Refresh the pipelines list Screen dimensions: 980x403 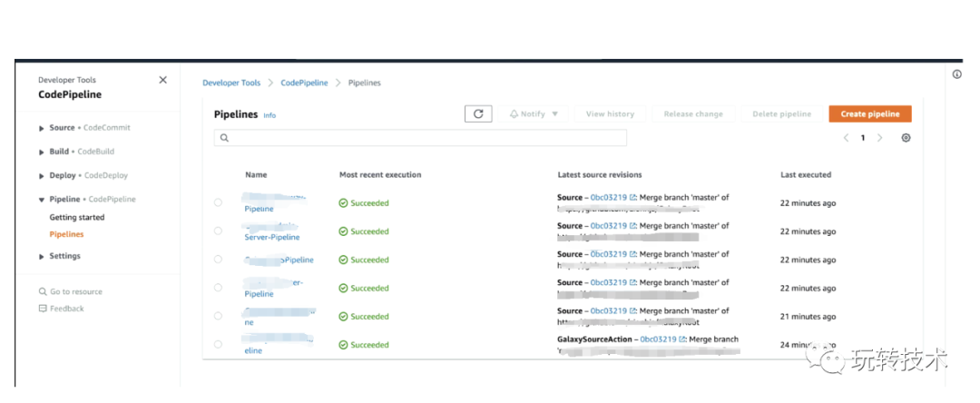[479, 113]
